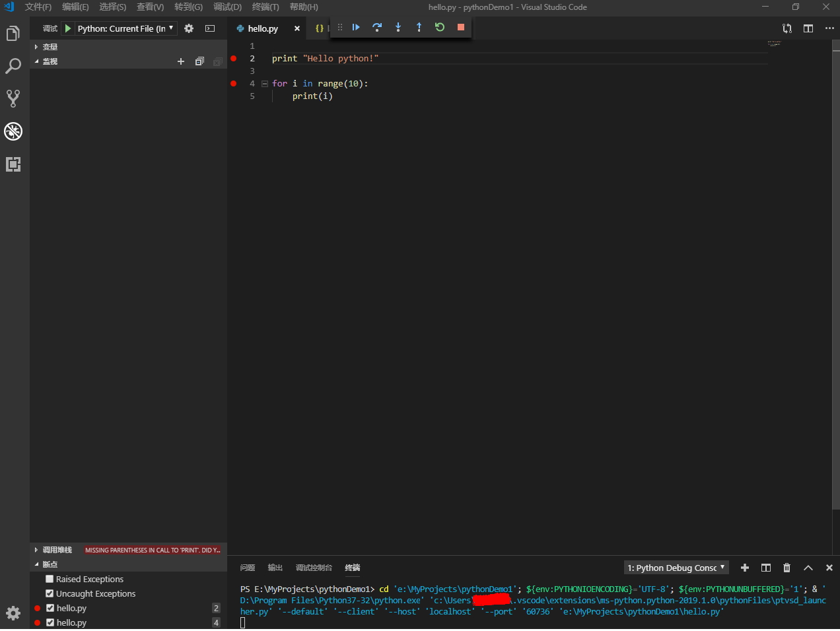Open the 查看(V) menu
The height and width of the screenshot is (631, 840).
pos(151,7)
